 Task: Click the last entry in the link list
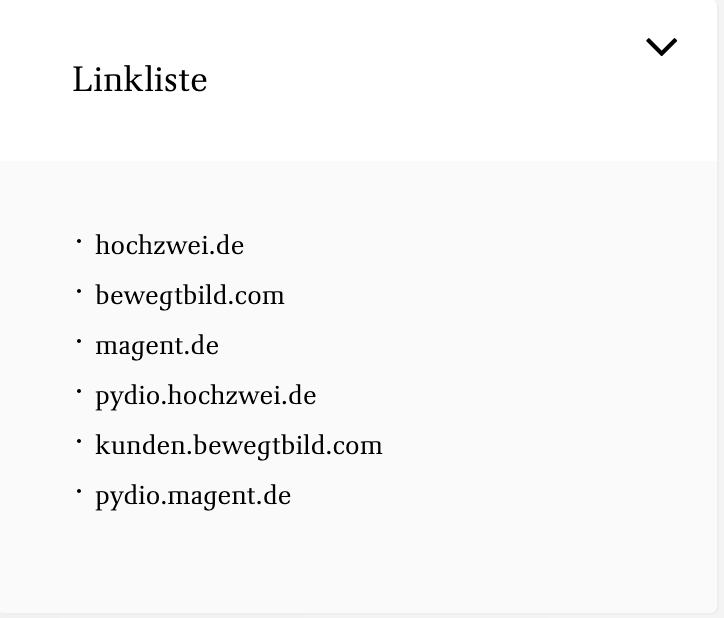[x=193, y=496]
